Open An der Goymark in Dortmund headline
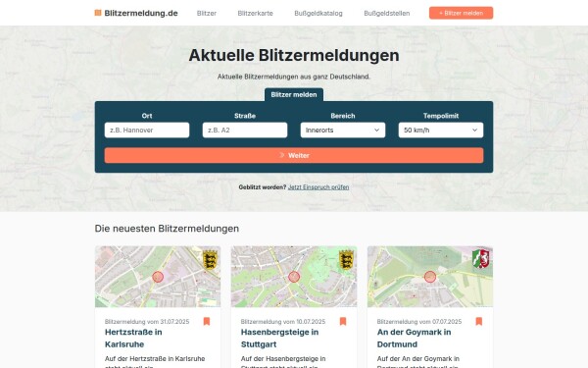Screen dimensions: 588x368 pyautogui.click(x=414, y=338)
